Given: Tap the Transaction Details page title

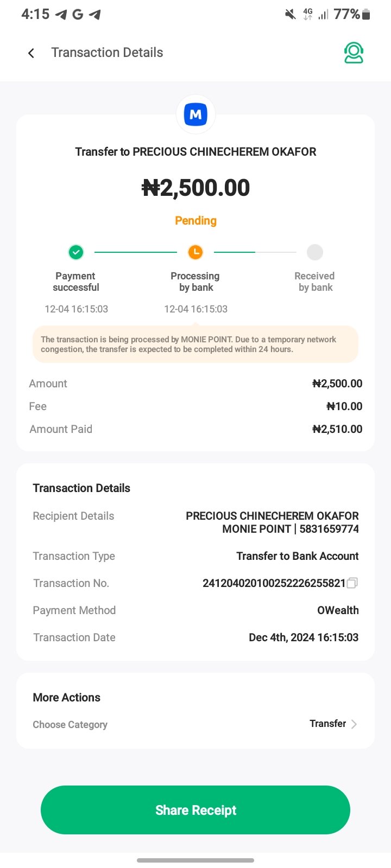Looking at the screenshot, I should click(x=107, y=53).
